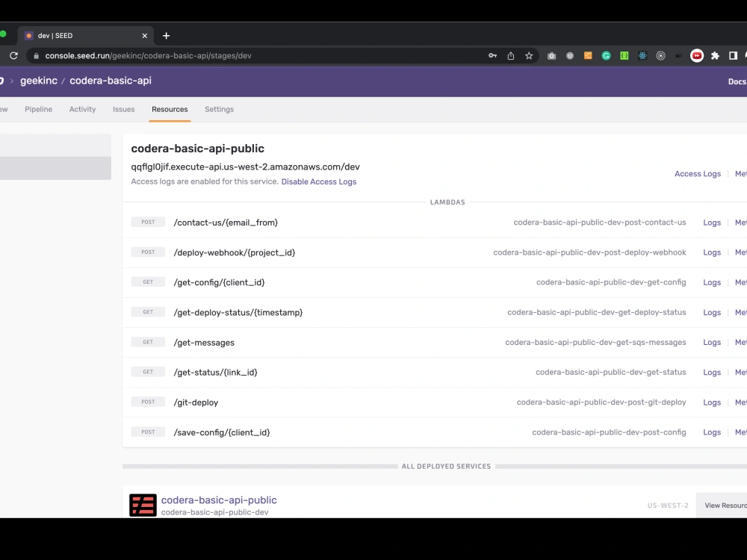Click the /get-deploy-status/{timestamp} route

(238, 312)
